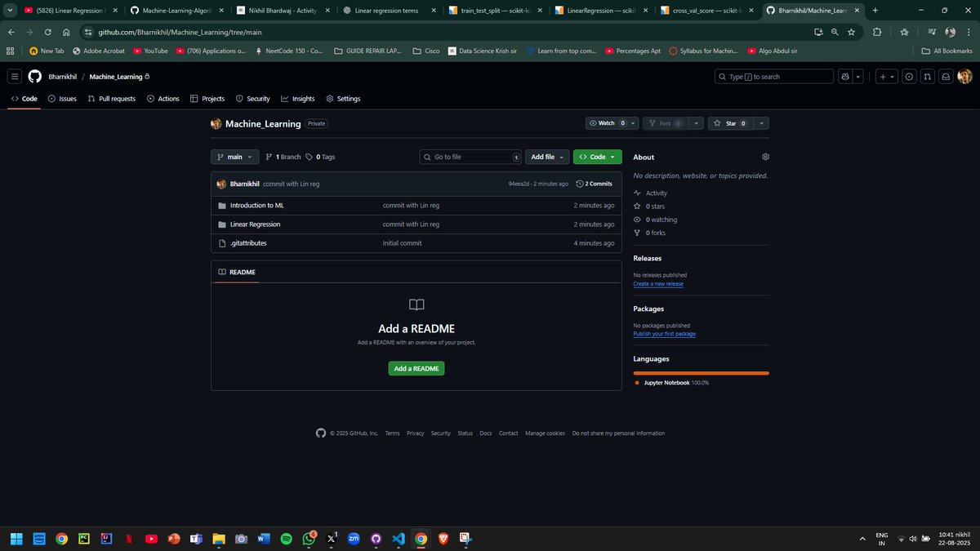This screenshot has width=980, height=551.
Task: Open the .gitattributes file
Action: coord(248,243)
